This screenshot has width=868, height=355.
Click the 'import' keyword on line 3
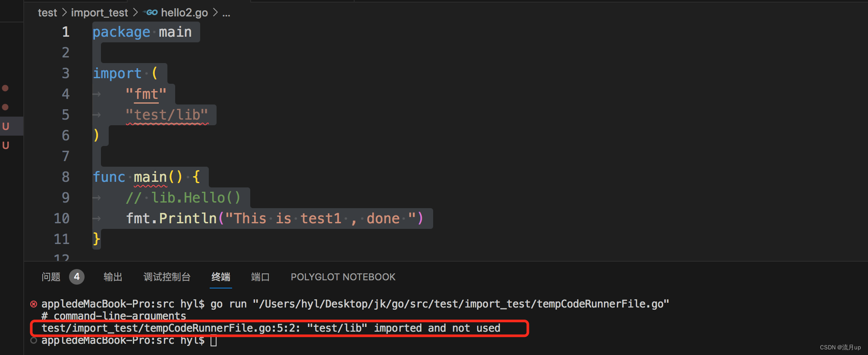pos(117,73)
